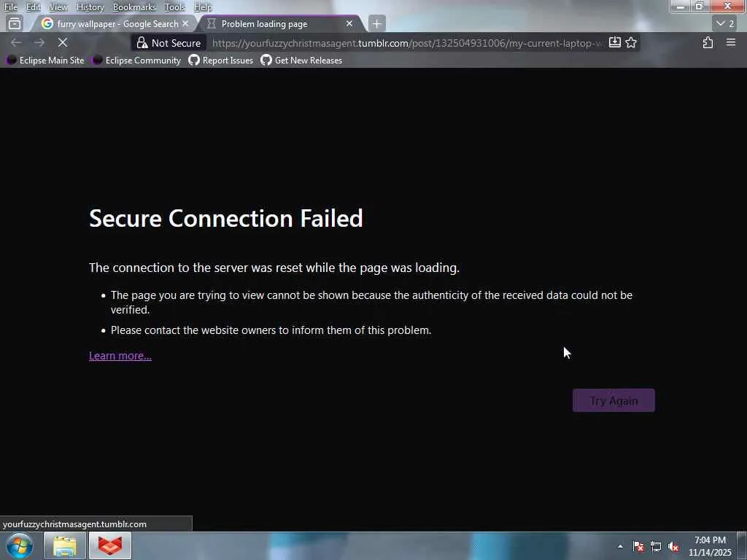Click the tumblr URL address field

[408, 43]
